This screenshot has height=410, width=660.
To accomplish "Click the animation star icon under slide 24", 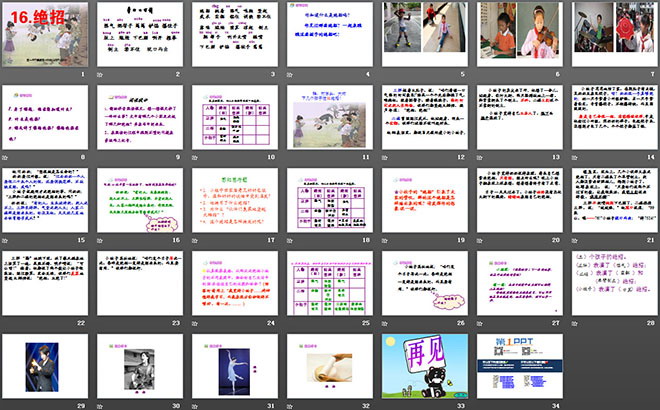I will pyautogui.click(x=194, y=321).
